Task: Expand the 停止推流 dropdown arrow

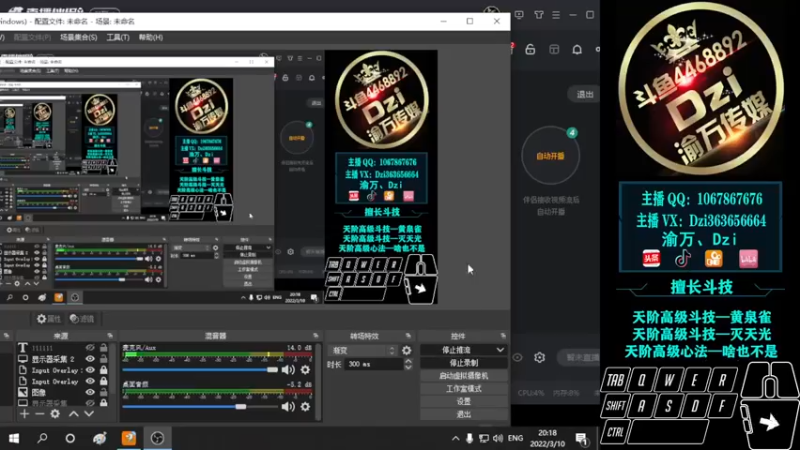Action: click(500, 350)
